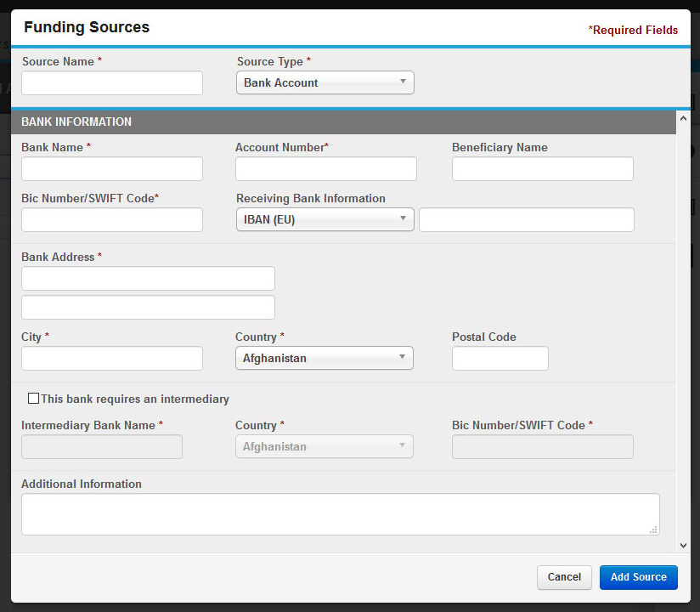This screenshot has width=700, height=612.
Task: Open the Receiving Bank Information IBAN (EU) dropdown
Action: tap(325, 219)
